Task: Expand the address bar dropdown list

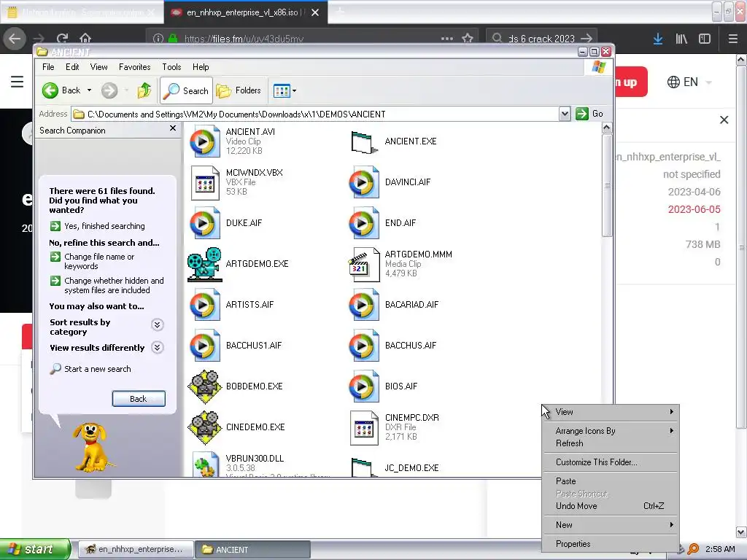Action: click(x=565, y=114)
